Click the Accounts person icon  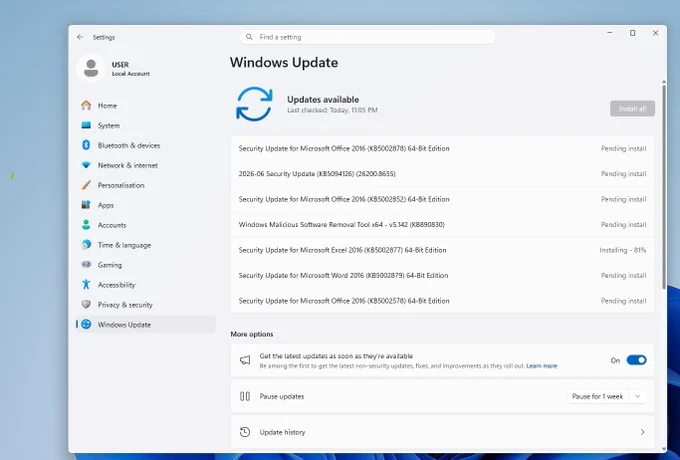(86, 225)
